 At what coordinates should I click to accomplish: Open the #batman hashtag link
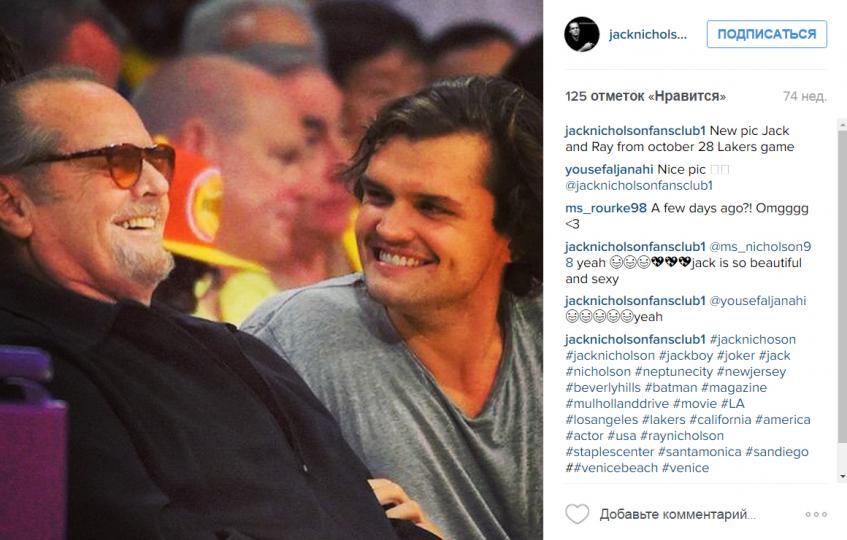[x=670, y=388]
